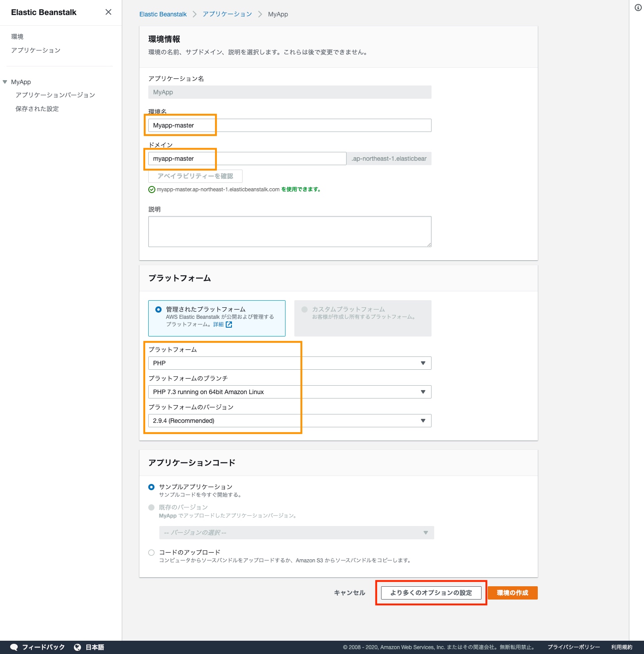Select the サンプルアプリケーション radio option

coord(151,487)
